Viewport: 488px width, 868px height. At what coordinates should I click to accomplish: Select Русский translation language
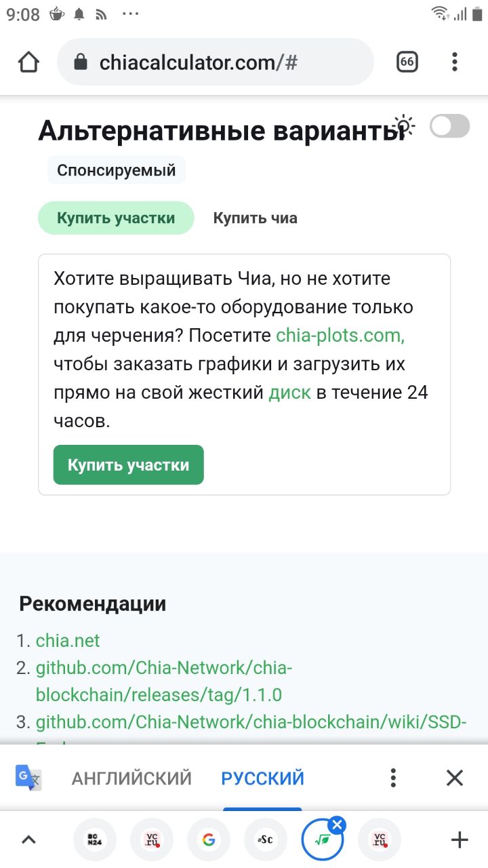coord(262,778)
